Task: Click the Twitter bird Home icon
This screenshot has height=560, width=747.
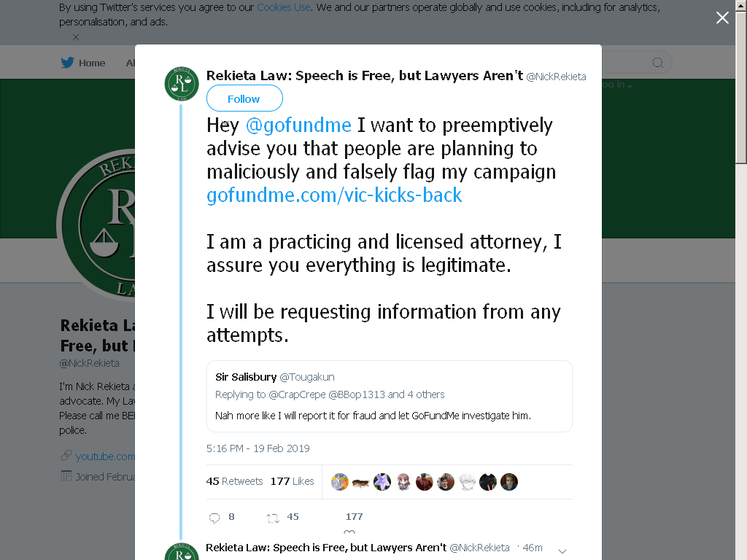Action: point(67,63)
